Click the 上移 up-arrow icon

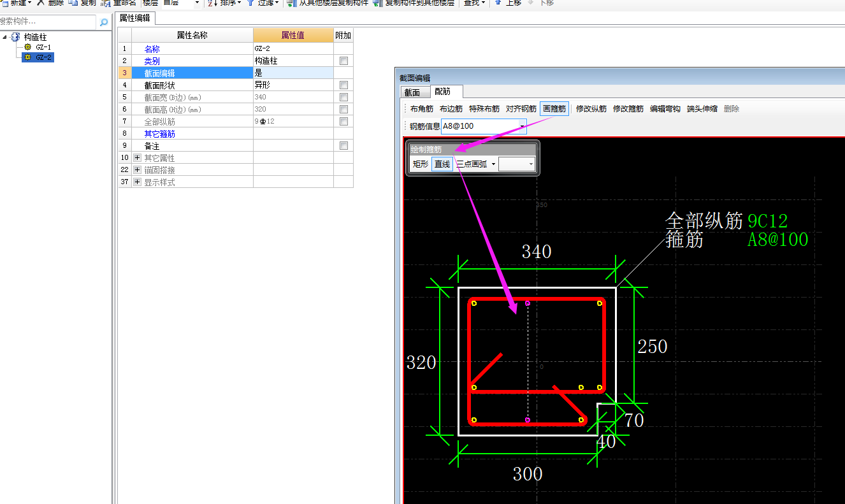tap(498, 3)
